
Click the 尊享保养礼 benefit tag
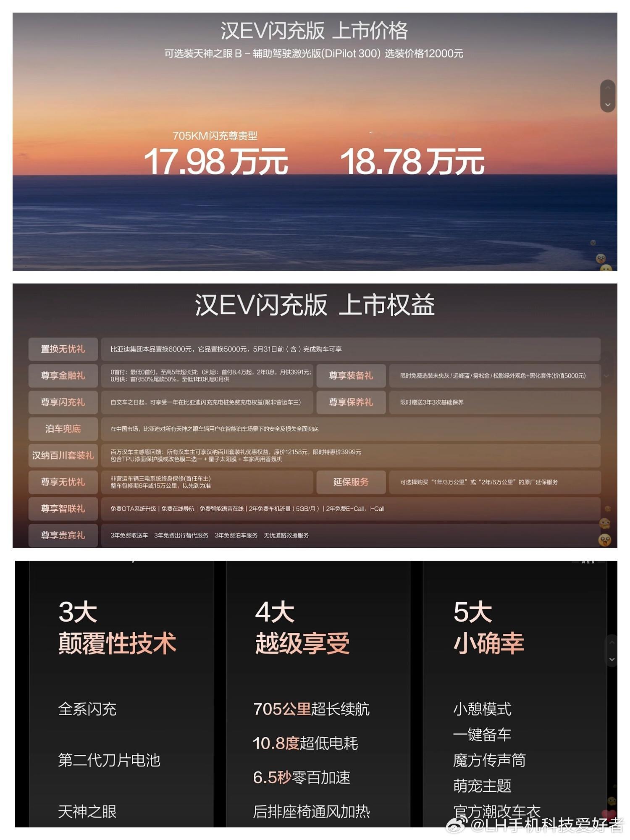351,402
